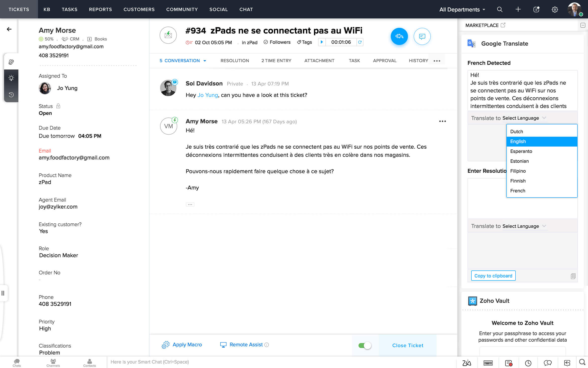
Task: Click the Apply Macro link
Action: click(187, 345)
